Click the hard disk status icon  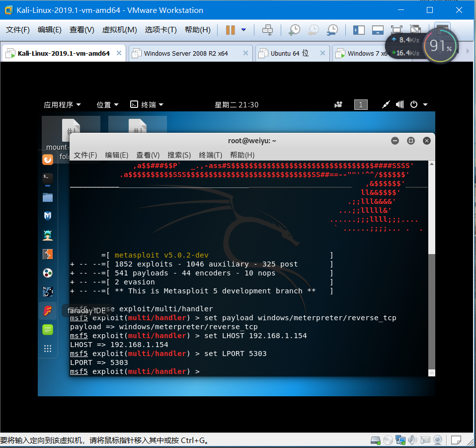point(376,440)
